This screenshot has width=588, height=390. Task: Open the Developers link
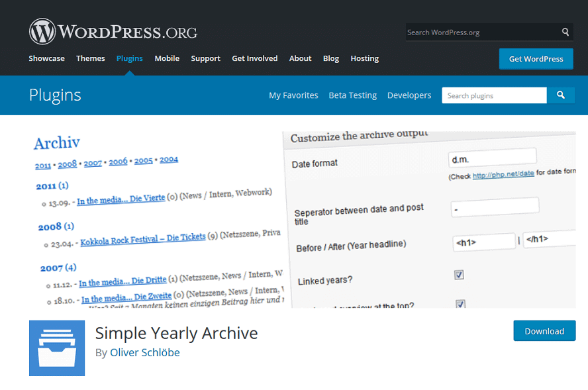point(409,95)
